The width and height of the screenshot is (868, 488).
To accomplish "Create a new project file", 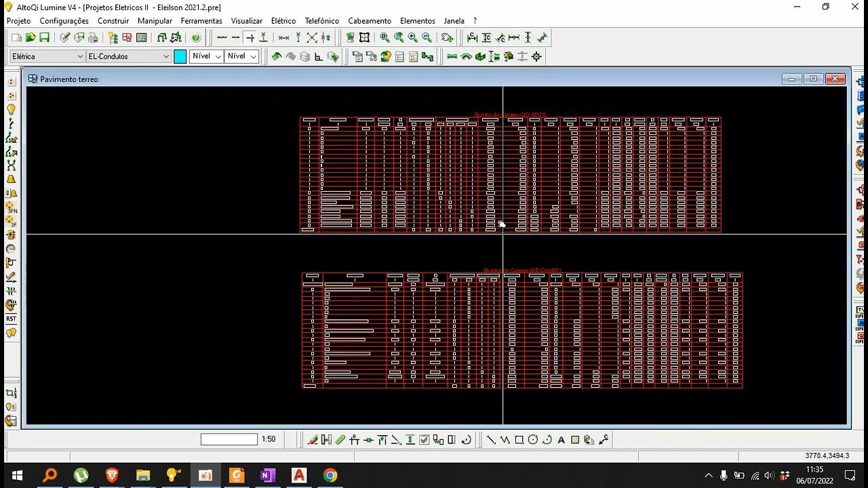I will coord(16,37).
